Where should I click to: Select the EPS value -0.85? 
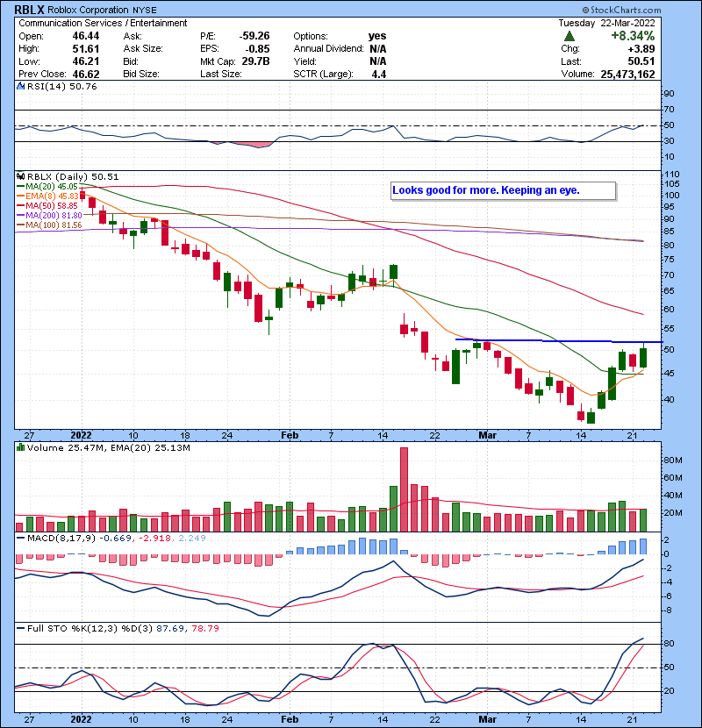[x=259, y=49]
